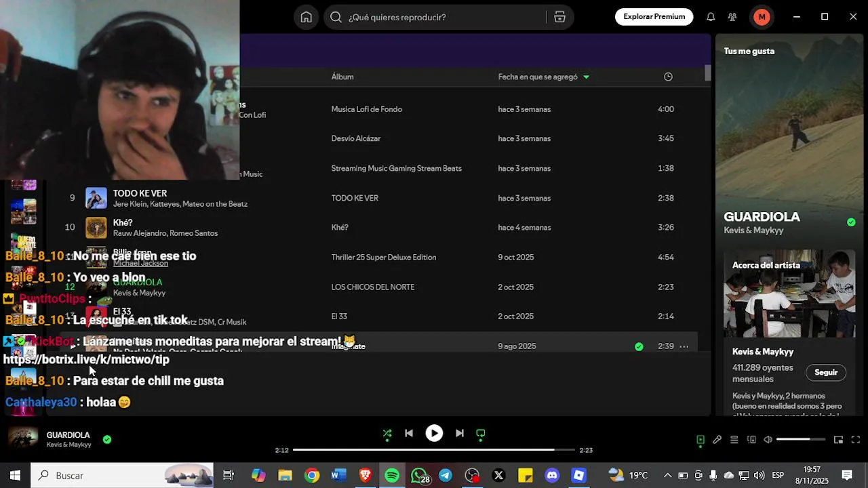Toggle the Now Playing view panel

(x=701, y=440)
